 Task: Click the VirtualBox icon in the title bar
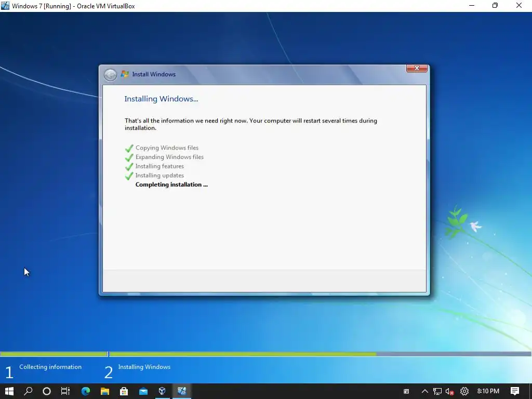[x=5, y=6]
